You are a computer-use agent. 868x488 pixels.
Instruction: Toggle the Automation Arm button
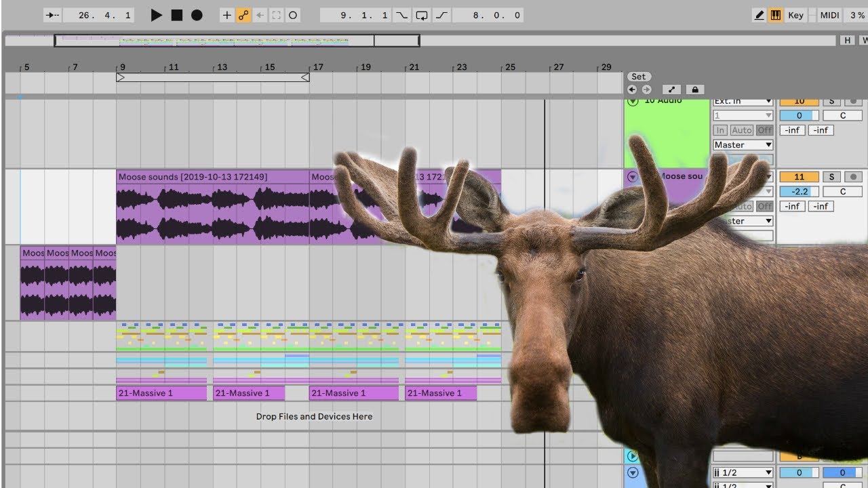click(243, 15)
